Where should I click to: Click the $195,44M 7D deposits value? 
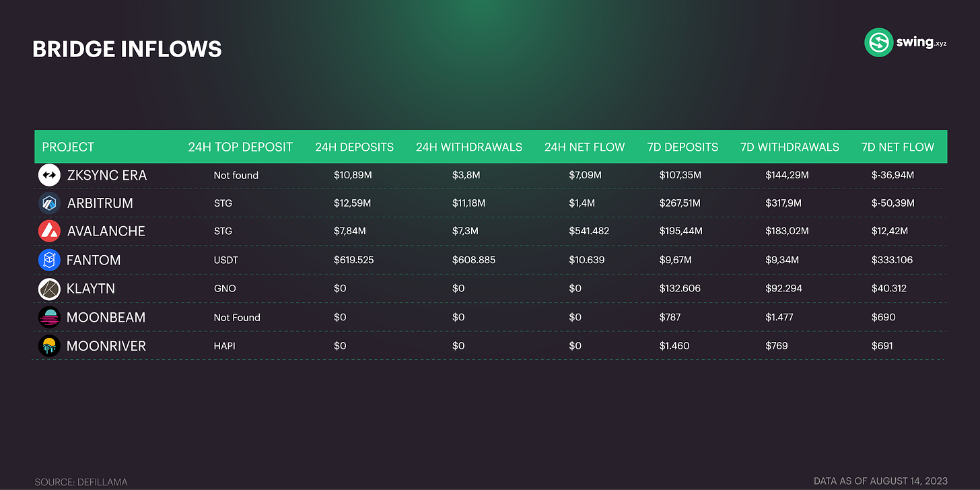pyautogui.click(x=680, y=231)
